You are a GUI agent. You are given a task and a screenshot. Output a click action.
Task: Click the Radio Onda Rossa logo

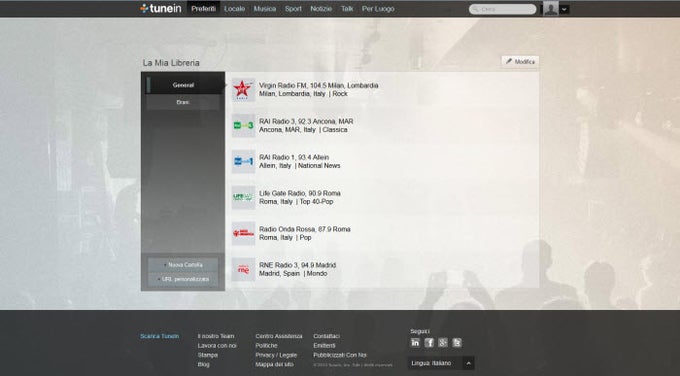[243, 233]
